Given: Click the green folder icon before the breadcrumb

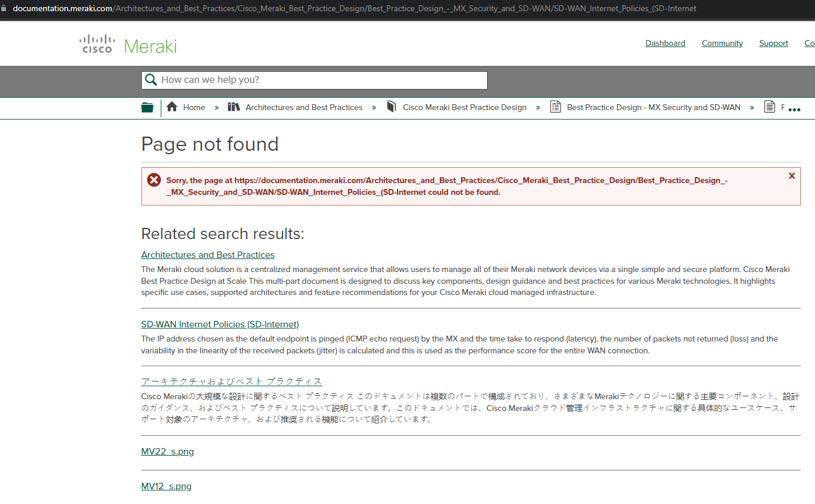Looking at the screenshot, I should (x=147, y=107).
